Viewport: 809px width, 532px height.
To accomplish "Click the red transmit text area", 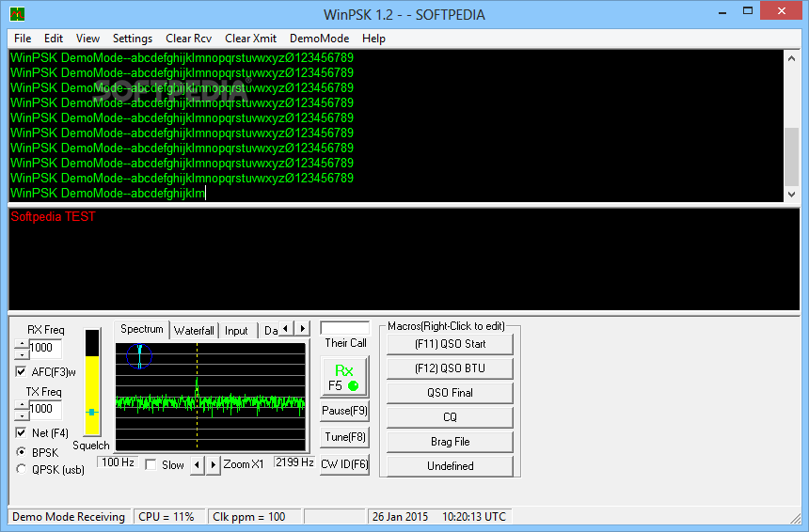I will coord(404,258).
